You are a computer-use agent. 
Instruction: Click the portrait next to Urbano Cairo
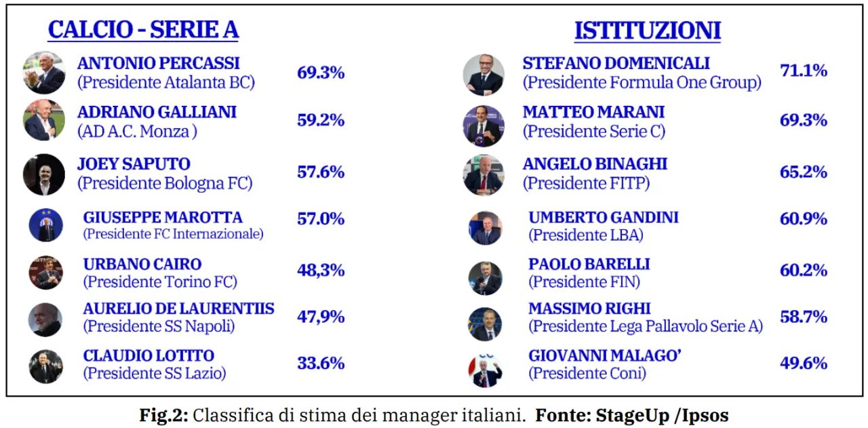pos(46,273)
